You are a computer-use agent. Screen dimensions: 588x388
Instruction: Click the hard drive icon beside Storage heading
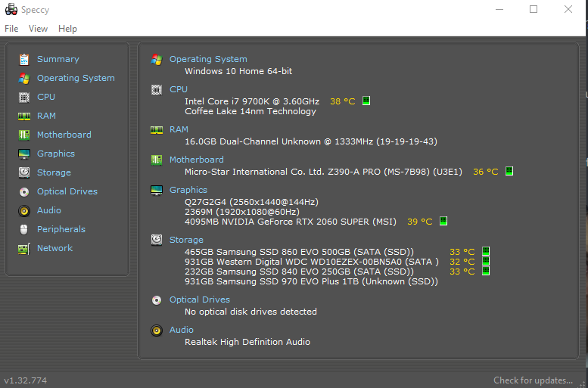point(157,240)
